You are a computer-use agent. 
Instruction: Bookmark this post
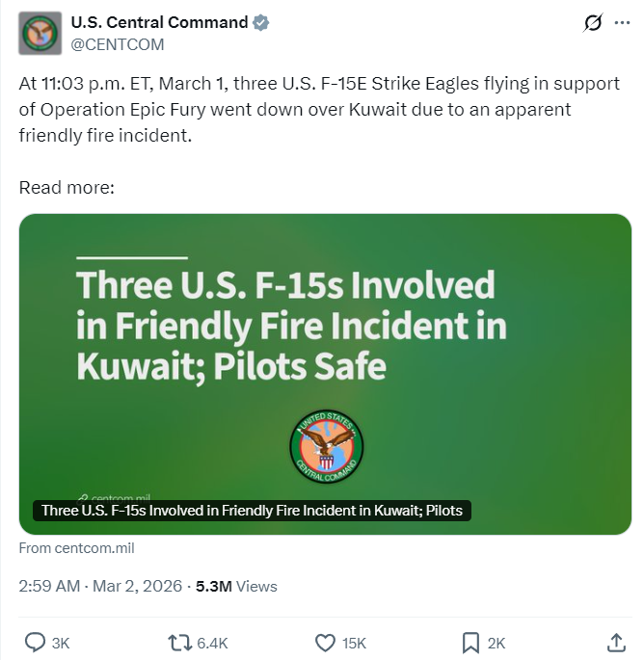click(x=471, y=642)
